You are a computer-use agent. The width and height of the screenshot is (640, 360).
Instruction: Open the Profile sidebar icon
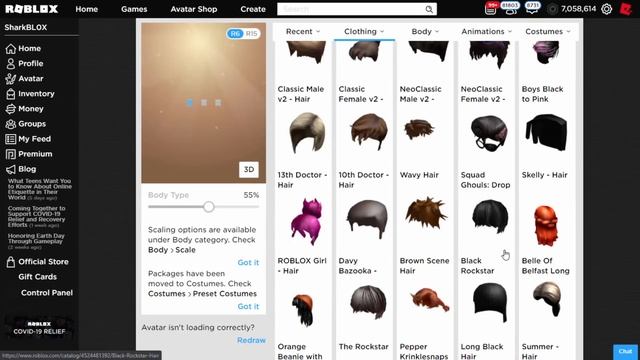point(11,64)
